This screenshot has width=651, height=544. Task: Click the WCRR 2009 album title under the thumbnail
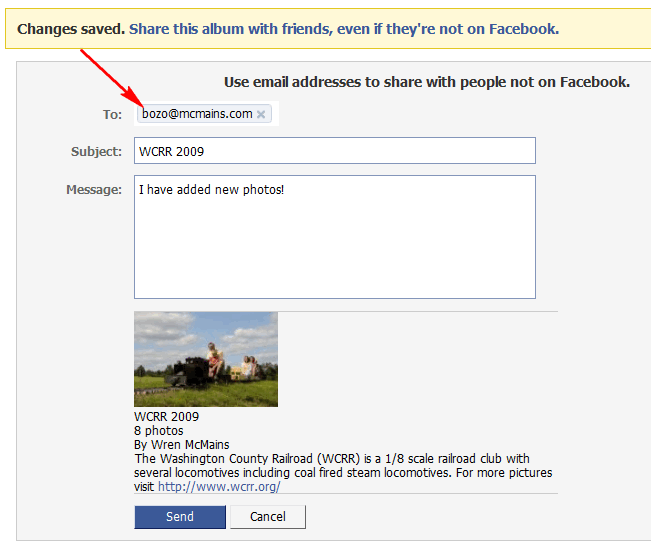(x=166, y=417)
